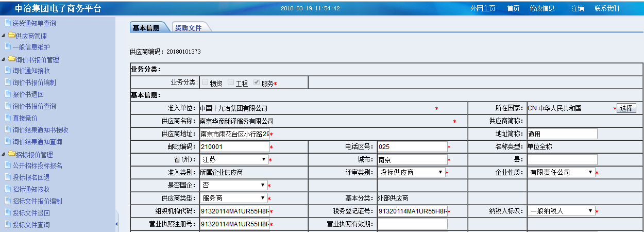The image size is (644, 232).
Task: Click the folder icon beside 询价书报价管理
Action: [x=12, y=59]
